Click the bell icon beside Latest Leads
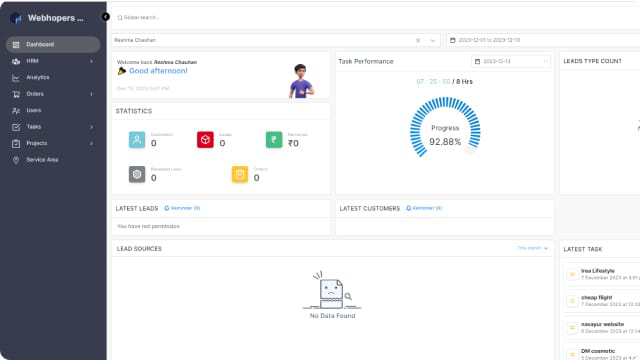The width and height of the screenshot is (640, 360). (x=167, y=208)
